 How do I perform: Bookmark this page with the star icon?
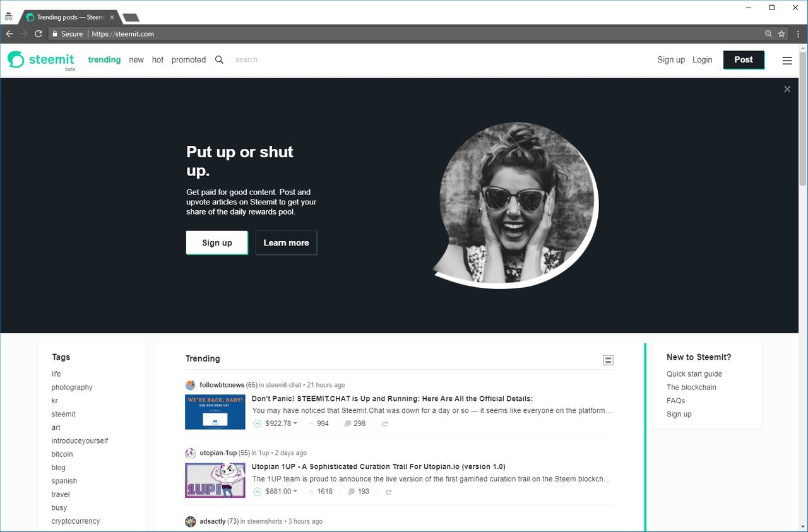tap(781, 33)
